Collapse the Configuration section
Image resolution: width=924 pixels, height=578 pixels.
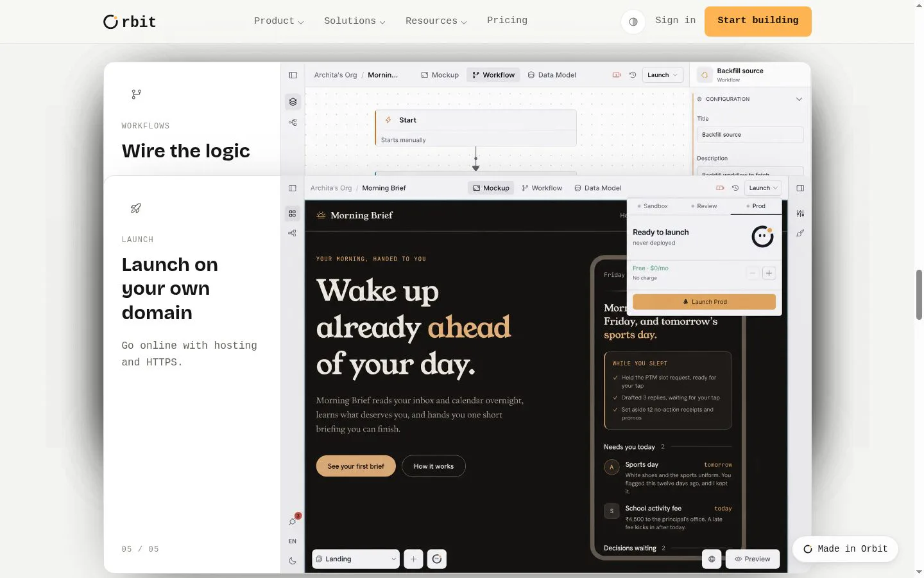799,99
